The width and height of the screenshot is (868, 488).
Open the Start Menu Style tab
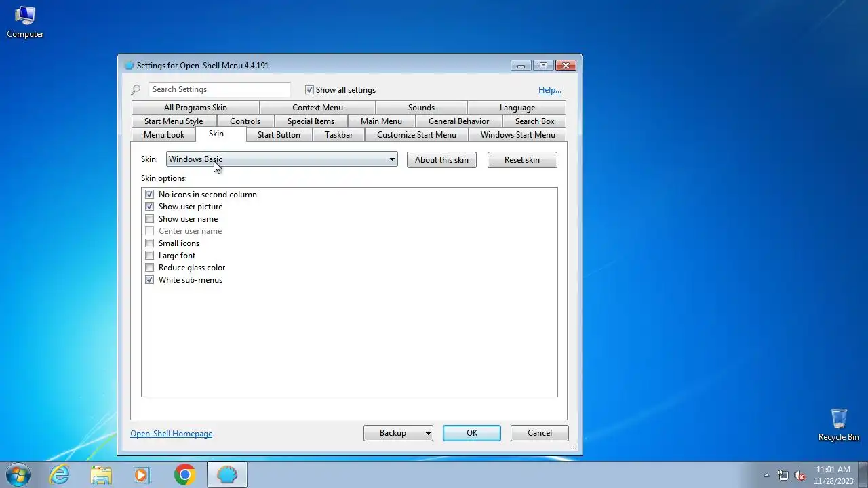coord(174,121)
